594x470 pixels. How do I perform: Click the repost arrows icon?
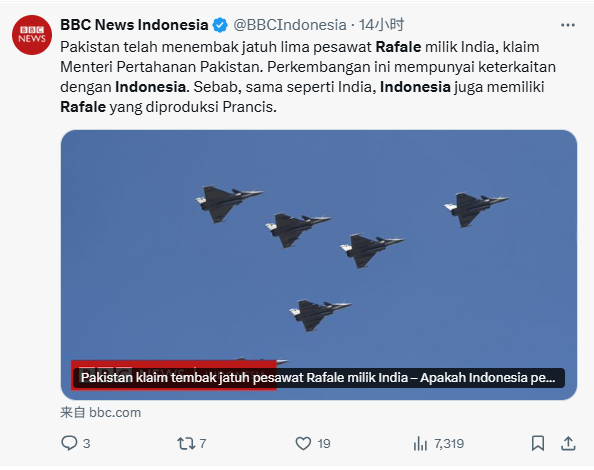[x=186, y=443]
